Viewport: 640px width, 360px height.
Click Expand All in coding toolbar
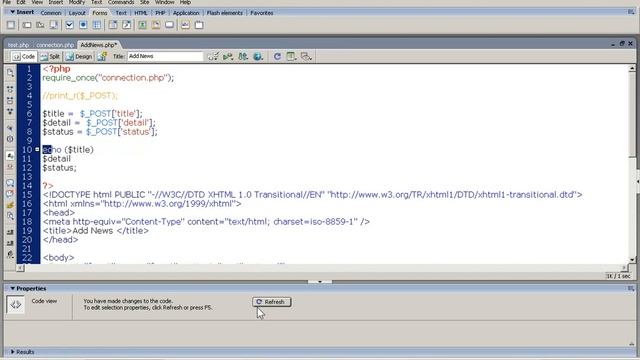coord(10,112)
